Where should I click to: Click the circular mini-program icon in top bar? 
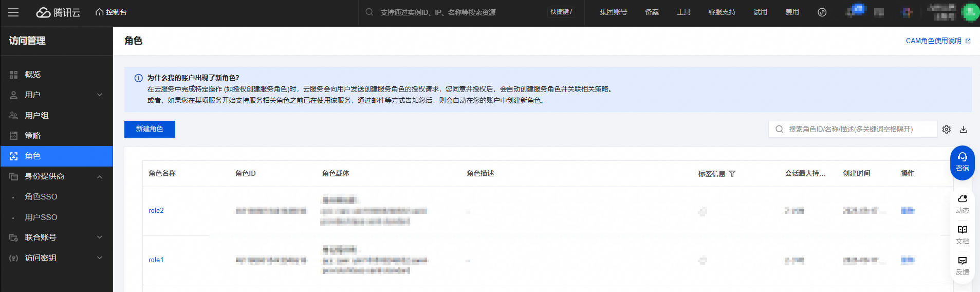(x=822, y=12)
